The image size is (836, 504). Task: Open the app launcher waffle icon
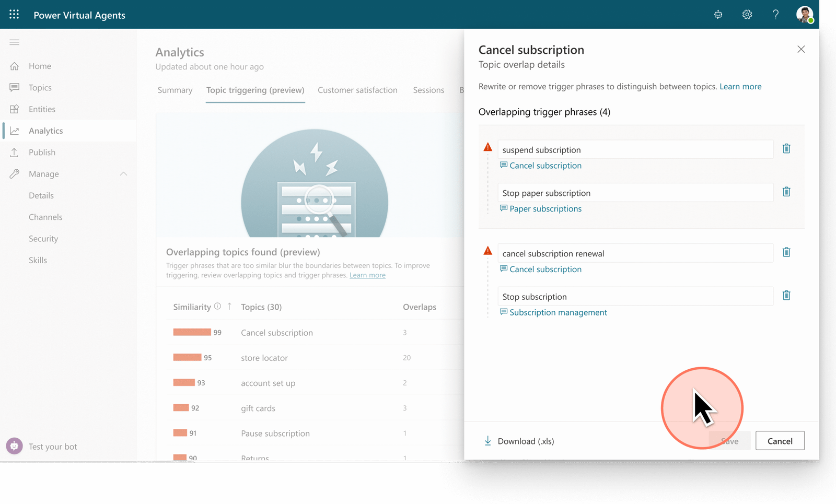point(14,15)
